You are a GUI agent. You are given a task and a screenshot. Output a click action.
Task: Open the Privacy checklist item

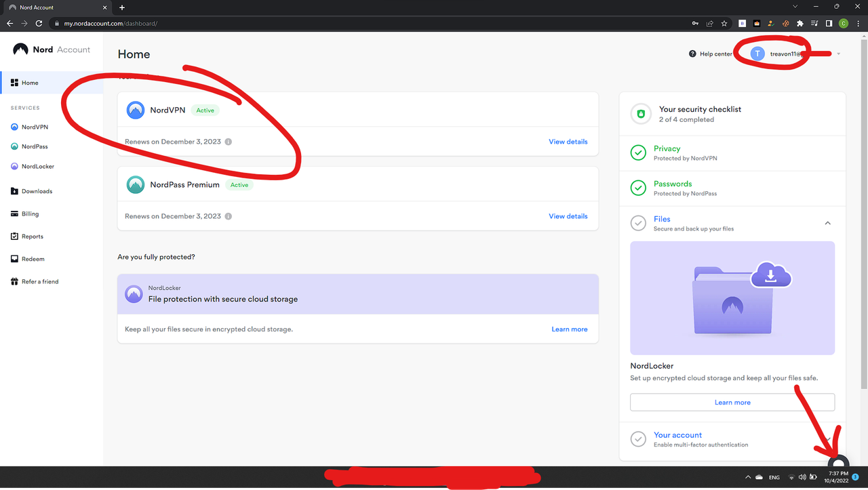point(732,152)
